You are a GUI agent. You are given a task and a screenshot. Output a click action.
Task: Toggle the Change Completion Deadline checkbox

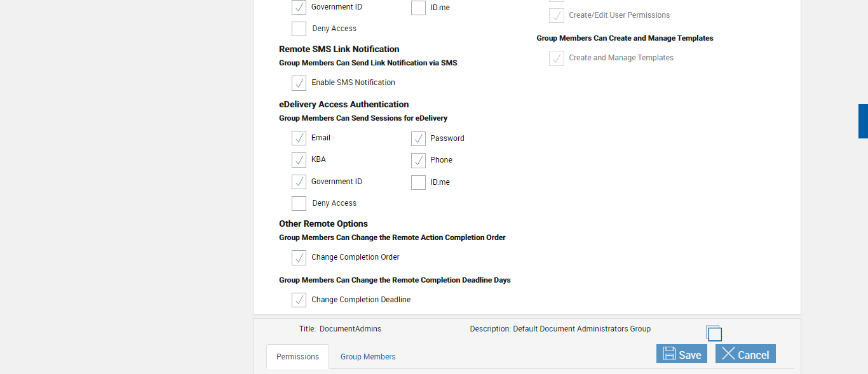coord(299,300)
